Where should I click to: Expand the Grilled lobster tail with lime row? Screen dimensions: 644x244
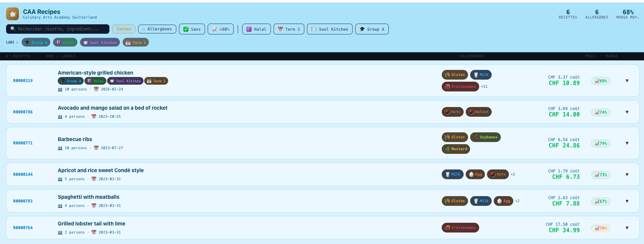(627, 228)
